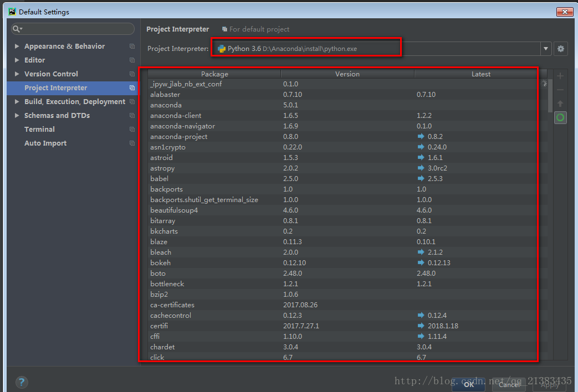The width and height of the screenshot is (578, 392).
Task: Click the copy icon beside Project Interpreter
Action: pyautogui.click(x=132, y=87)
